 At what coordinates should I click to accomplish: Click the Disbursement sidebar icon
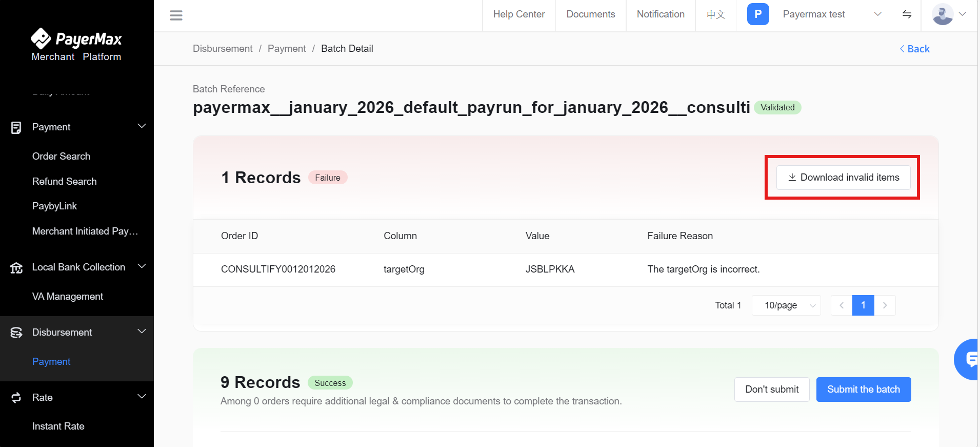[16, 333]
